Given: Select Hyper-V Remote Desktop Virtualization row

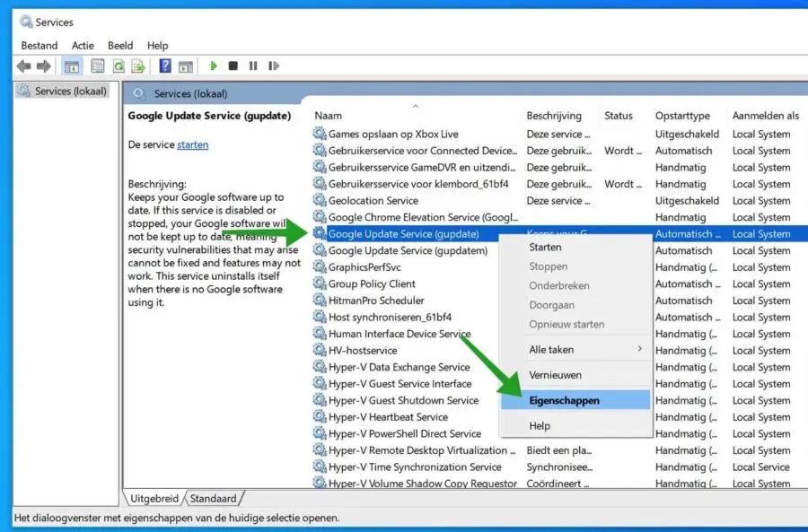Looking at the screenshot, I should [559, 450].
